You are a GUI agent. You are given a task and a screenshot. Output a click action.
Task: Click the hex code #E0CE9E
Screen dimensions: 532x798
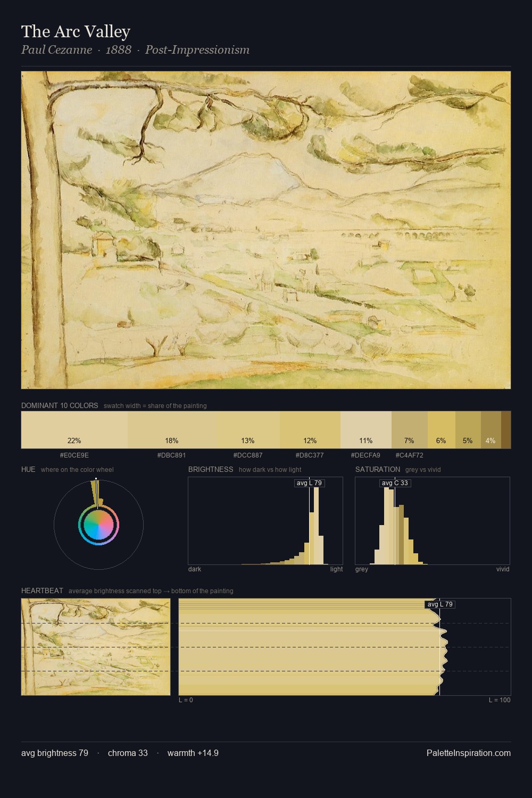pyautogui.click(x=74, y=455)
